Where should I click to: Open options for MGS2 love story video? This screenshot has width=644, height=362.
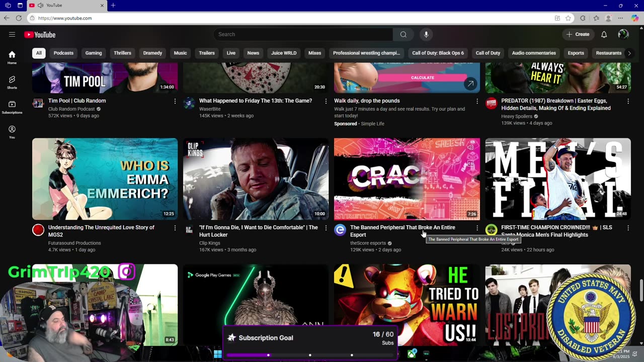pos(175,228)
